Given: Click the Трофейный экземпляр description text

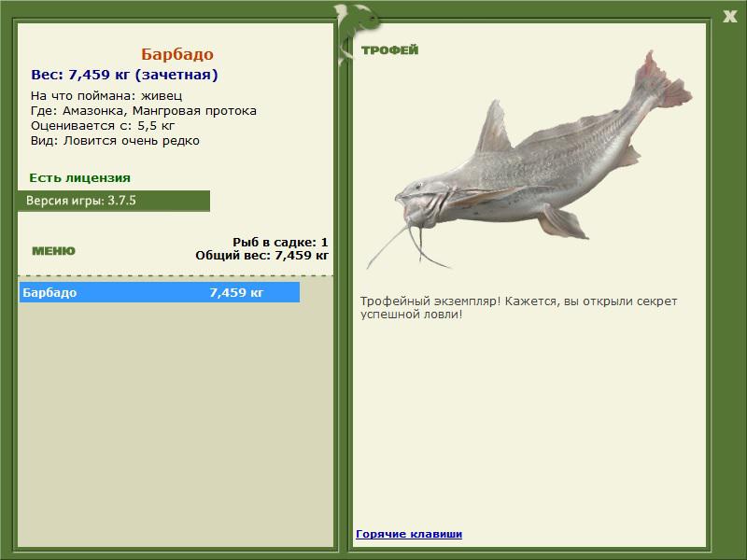Looking at the screenshot, I should pyautogui.click(x=518, y=308).
